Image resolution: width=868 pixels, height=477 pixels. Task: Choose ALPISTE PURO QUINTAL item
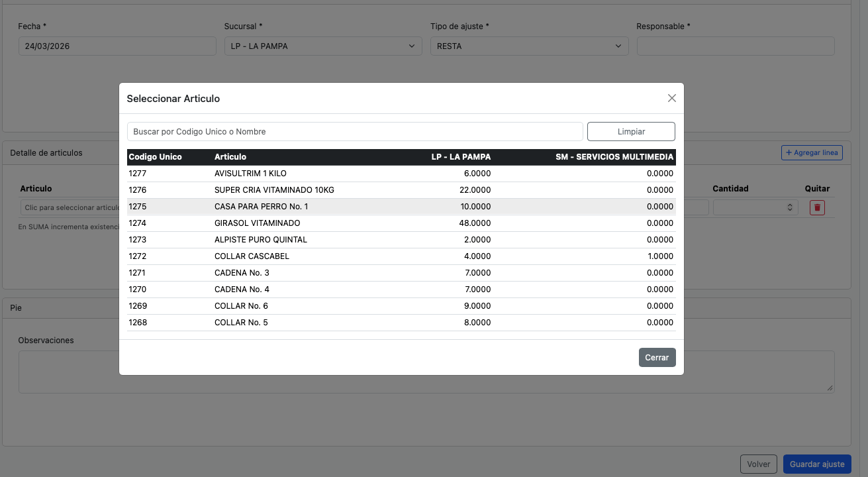point(260,240)
